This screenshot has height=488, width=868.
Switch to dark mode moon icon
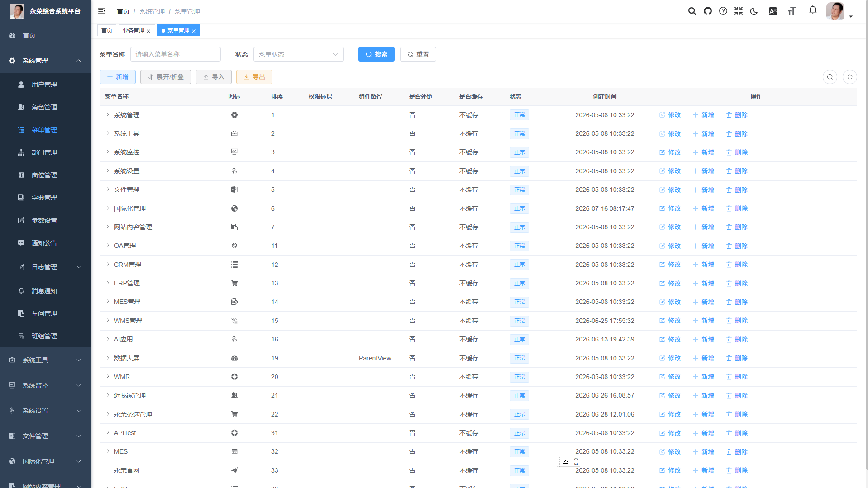[754, 11]
